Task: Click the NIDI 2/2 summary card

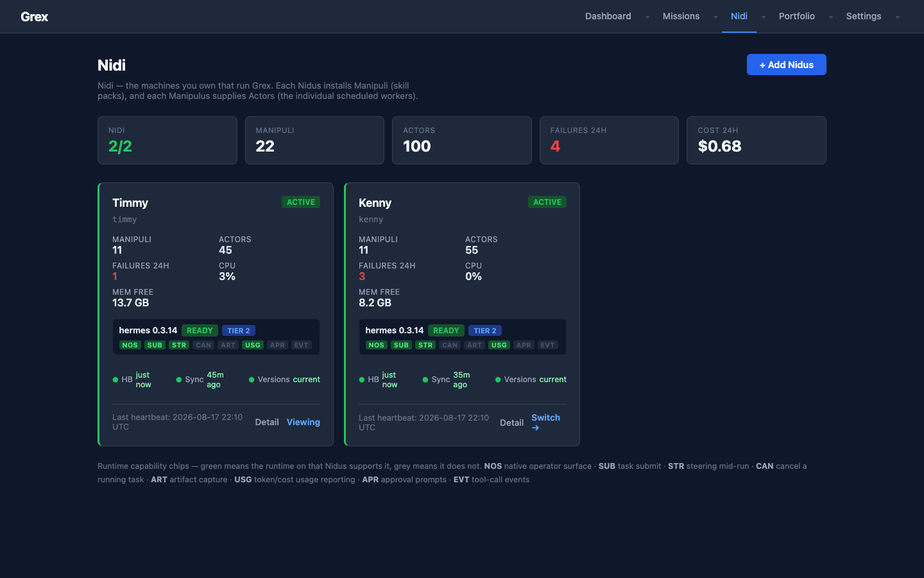Action: tap(167, 140)
